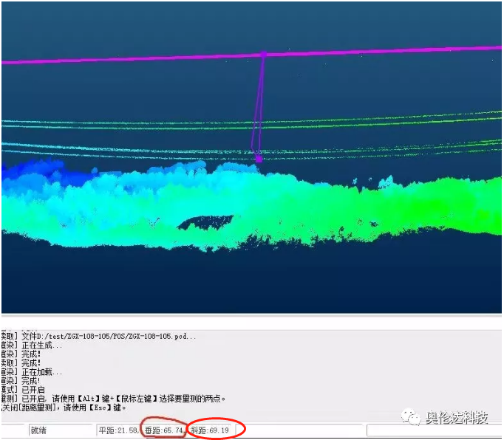Viewport: 504px width, 440px height.
Task: Click the 垂距 65.74 vertical distance readout
Action: tap(164, 430)
